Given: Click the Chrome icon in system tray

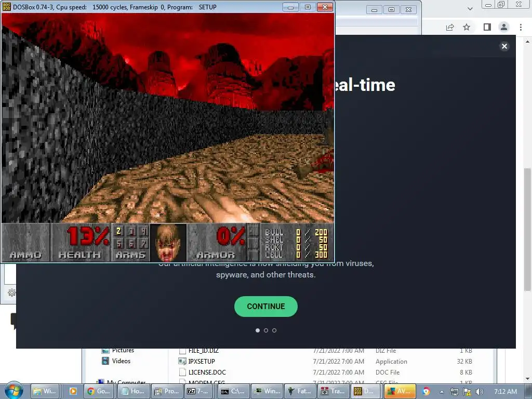Looking at the screenshot, I should click(427, 391).
